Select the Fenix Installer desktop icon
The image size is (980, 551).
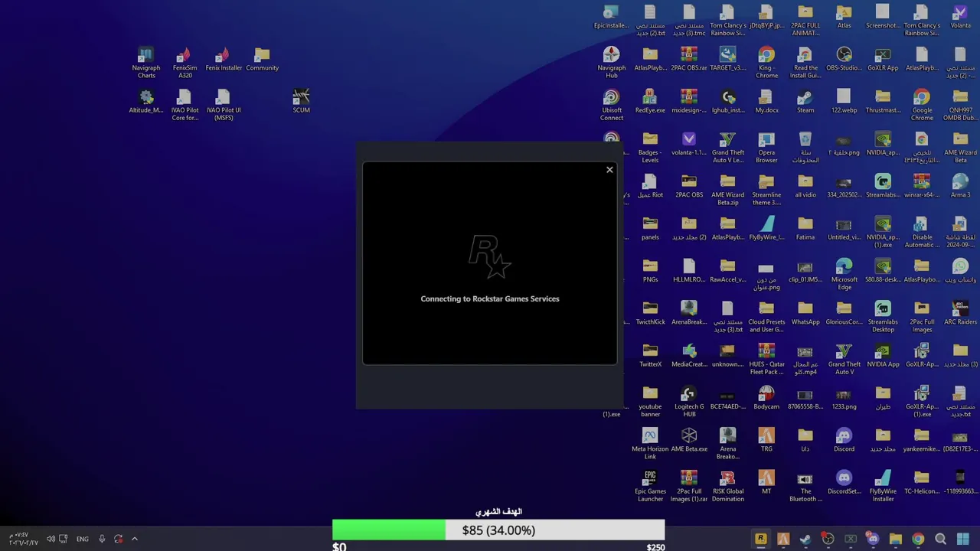(x=224, y=60)
